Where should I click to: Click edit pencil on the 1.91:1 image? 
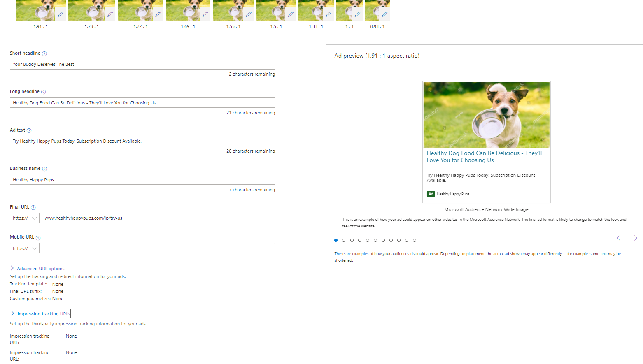(61, 14)
